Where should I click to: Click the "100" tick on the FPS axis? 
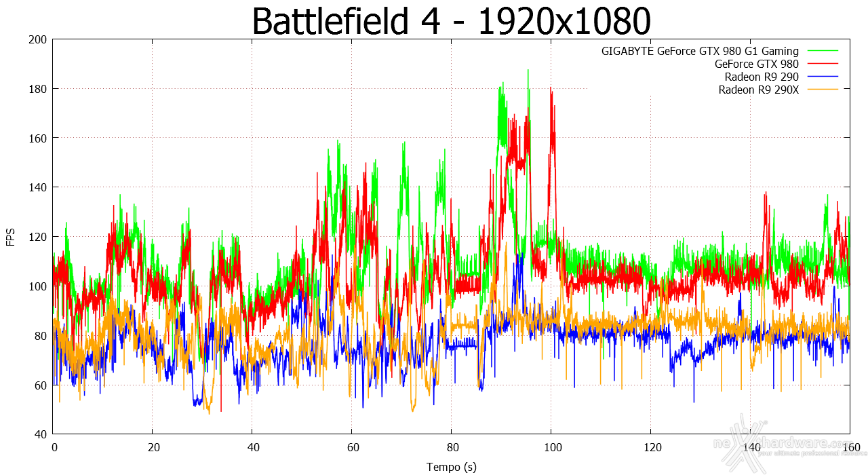click(x=38, y=286)
